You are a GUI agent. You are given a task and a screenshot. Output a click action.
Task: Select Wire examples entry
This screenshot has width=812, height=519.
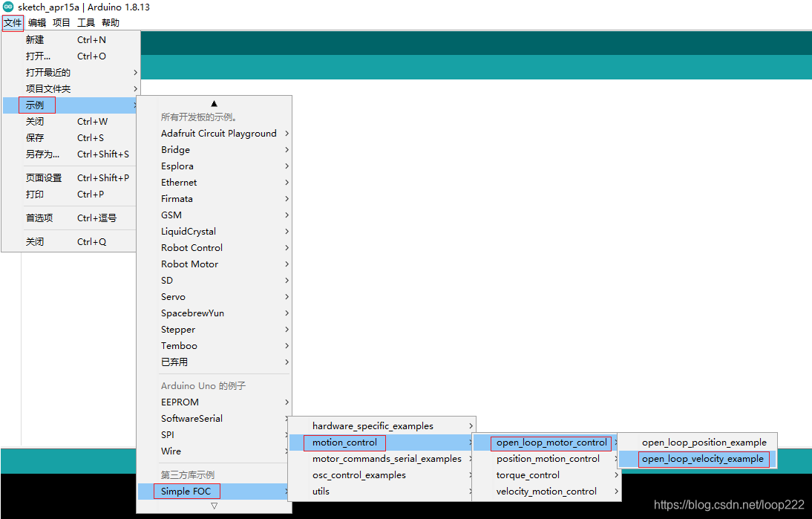point(214,451)
